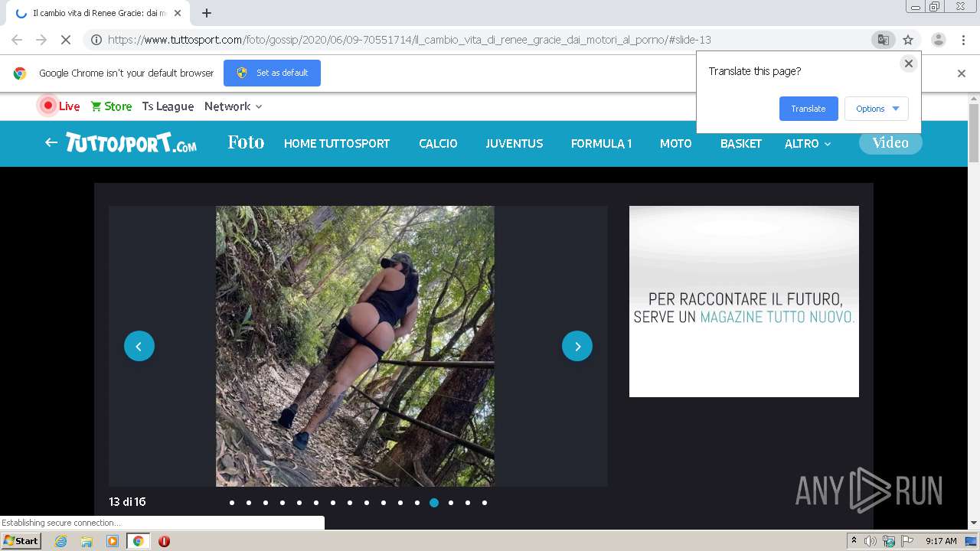This screenshot has height=551, width=980.
Task: Open the Windows Start menu
Action: (21, 541)
